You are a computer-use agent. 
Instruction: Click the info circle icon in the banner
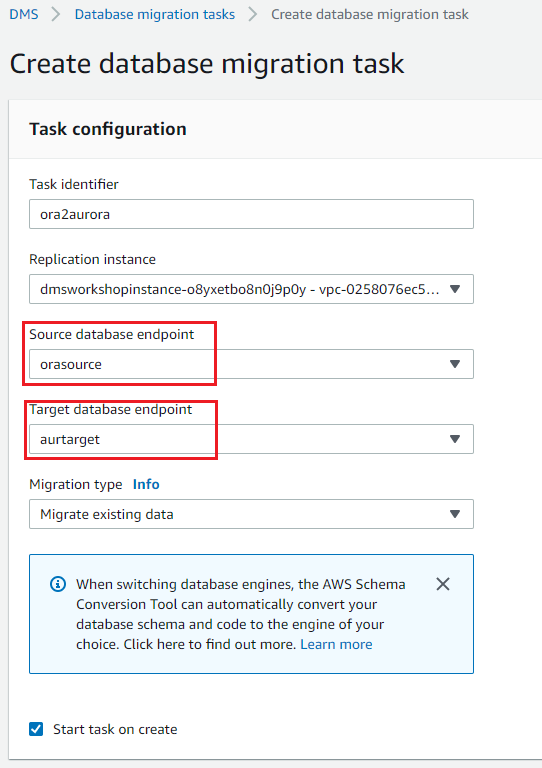tap(58, 584)
